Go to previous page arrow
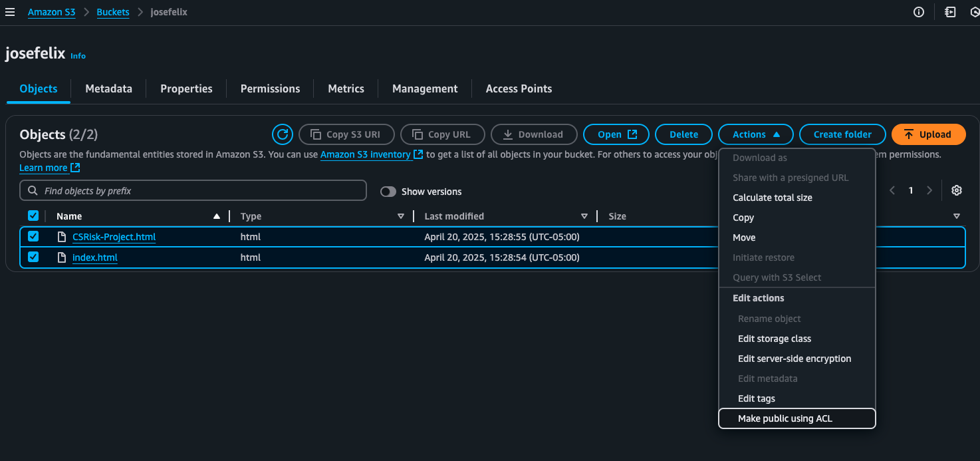 pyautogui.click(x=893, y=190)
